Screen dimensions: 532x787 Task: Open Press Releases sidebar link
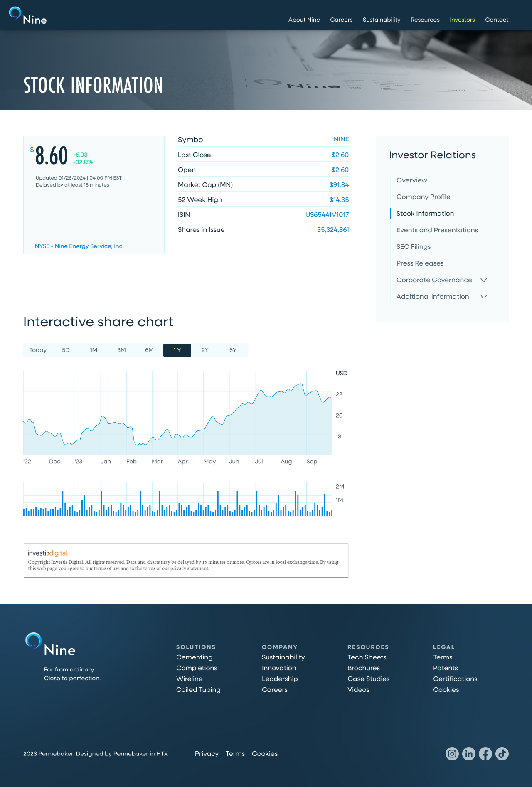(x=420, y=263)
